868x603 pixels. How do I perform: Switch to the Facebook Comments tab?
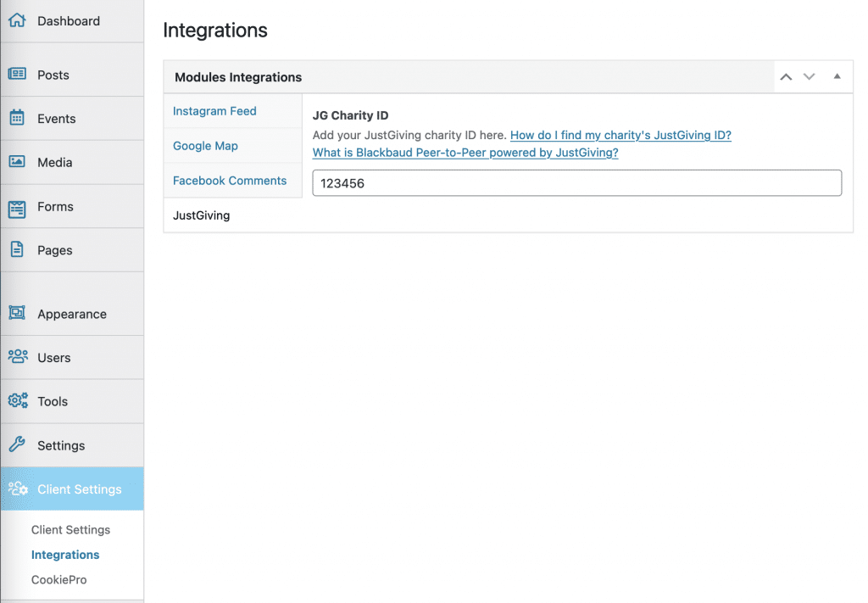coord(233,181)
